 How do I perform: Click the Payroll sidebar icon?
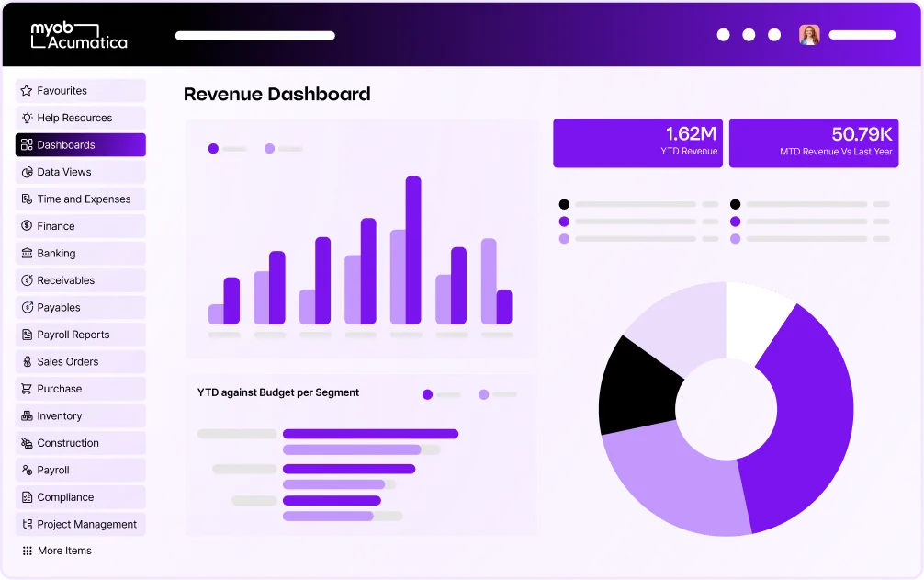pos(25,470)
